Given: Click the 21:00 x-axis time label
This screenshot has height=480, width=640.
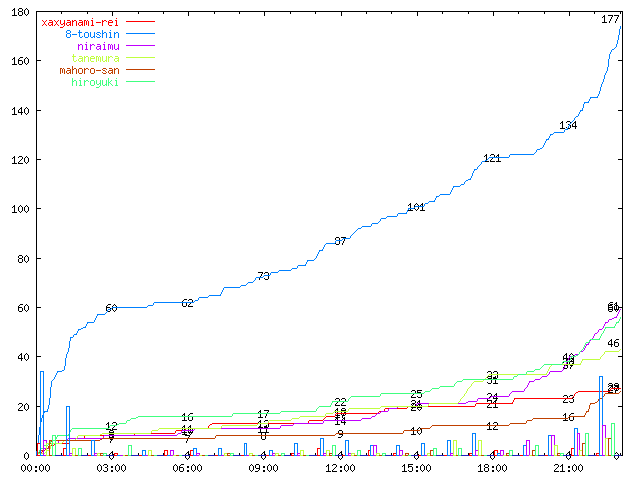Looking at the screenshot, I should 568,468.
